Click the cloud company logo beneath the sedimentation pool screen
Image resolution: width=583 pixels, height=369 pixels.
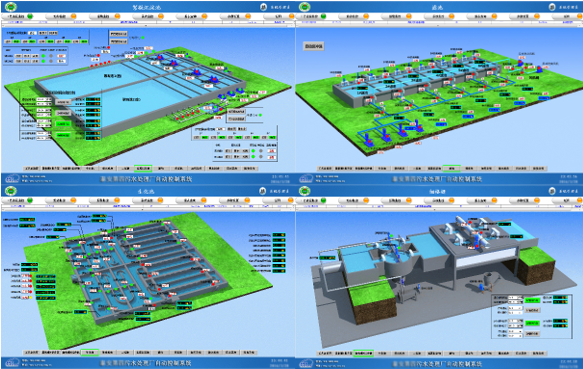click(x=11, y=179)
